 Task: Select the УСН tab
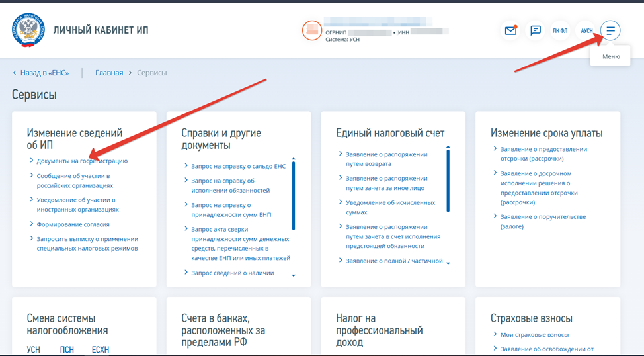pyautogui.click(x=33, y=349)
